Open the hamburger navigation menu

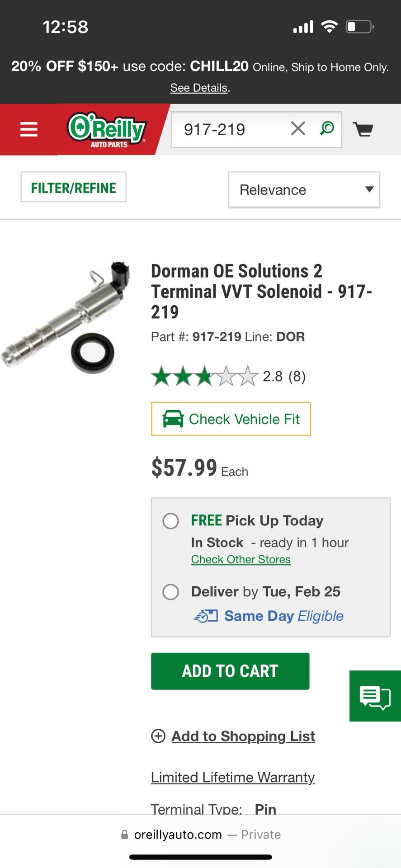click(x=28, y=130)
